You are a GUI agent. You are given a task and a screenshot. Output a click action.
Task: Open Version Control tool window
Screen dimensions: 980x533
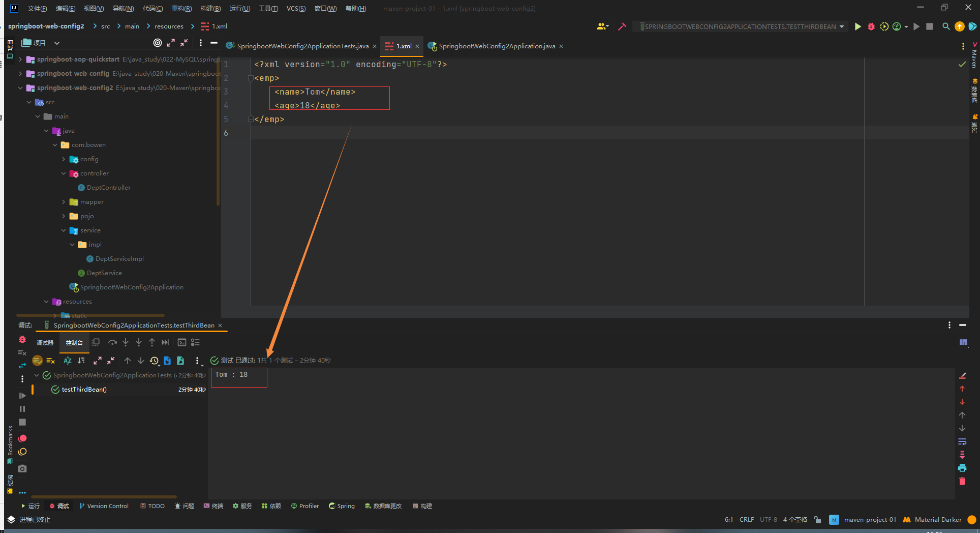point(104,506)
